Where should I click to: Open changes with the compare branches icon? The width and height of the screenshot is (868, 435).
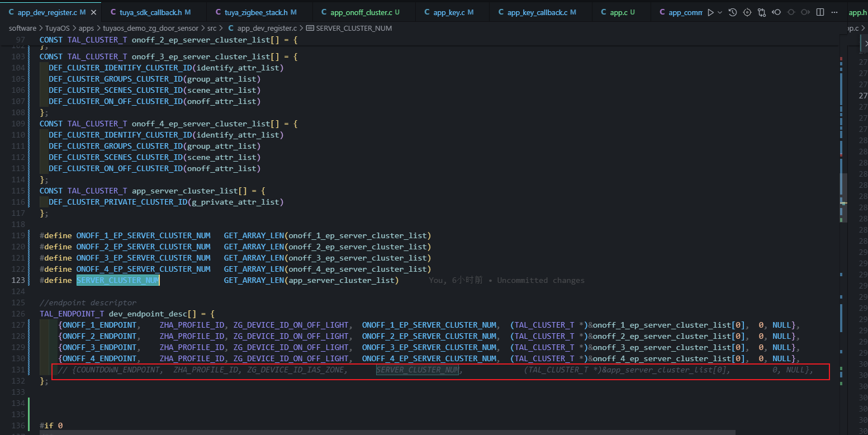762,12
